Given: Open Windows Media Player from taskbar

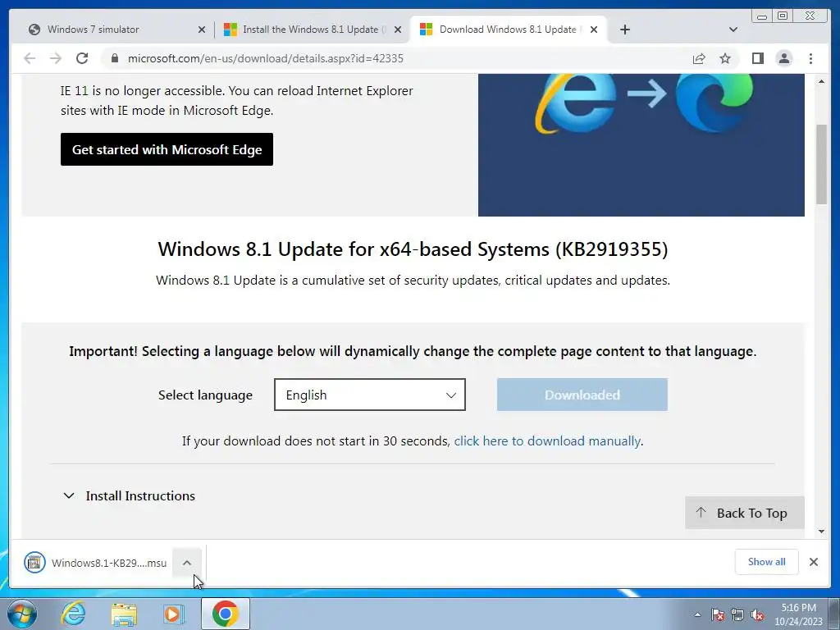Looking at the screenshot, I should (174, 614).
